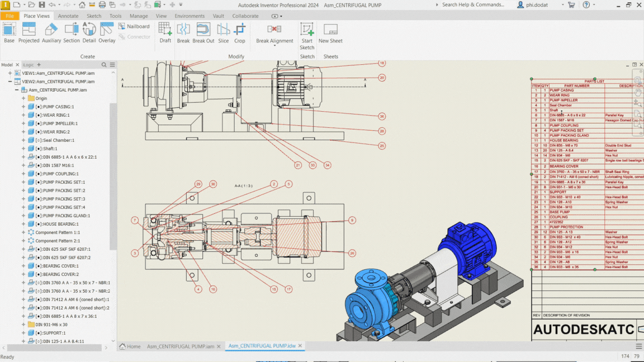Expand the Origin folder node

pyautogui.click(x=23, y=98)
